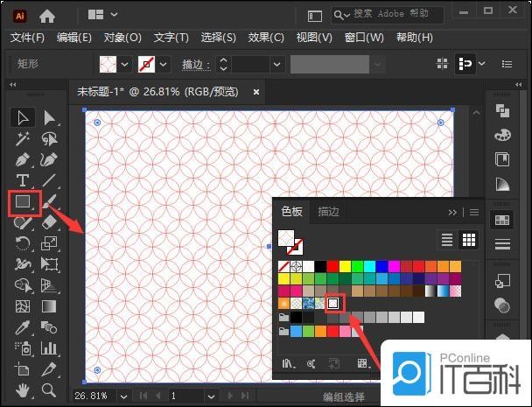Collapse the left tools panel
This screenshot has width=532, height=407.
tap(13, 85)
